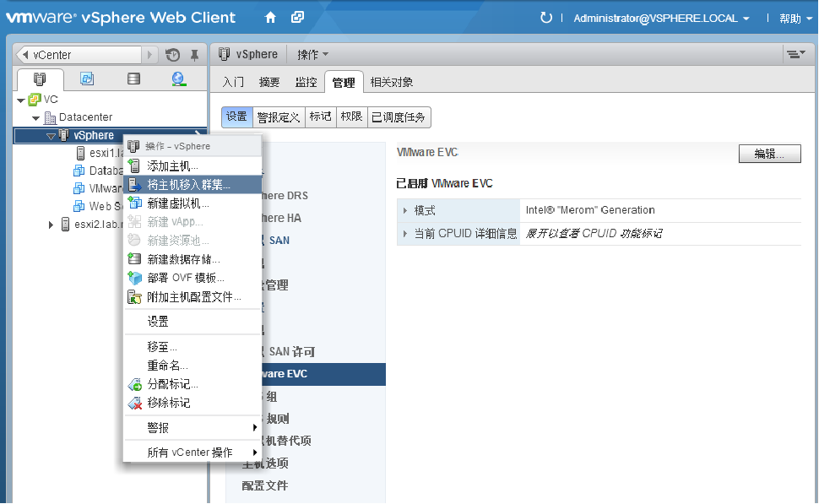Screen dimensions: 819x504
Task: Choose 将主机移入群集 from context menu
Action: (193, 184)
